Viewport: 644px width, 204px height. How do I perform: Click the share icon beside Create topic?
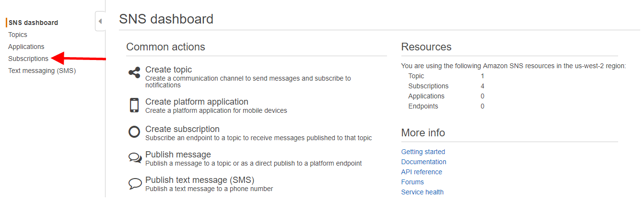[134, 73]
